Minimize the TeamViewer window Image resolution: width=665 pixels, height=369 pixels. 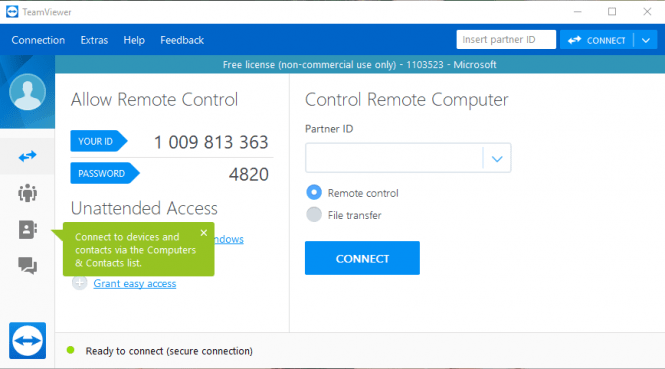(x=578, y=12)
